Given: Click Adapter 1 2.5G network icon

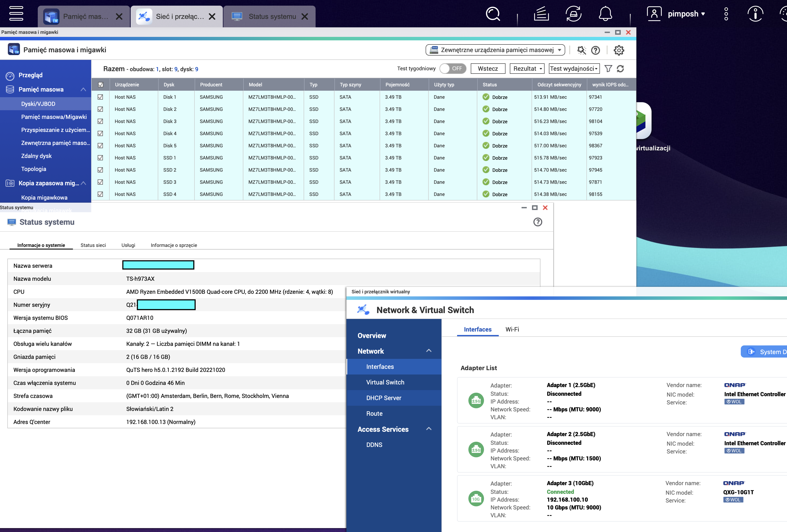Looking at the screenshot, I should (x=476, y=401).
